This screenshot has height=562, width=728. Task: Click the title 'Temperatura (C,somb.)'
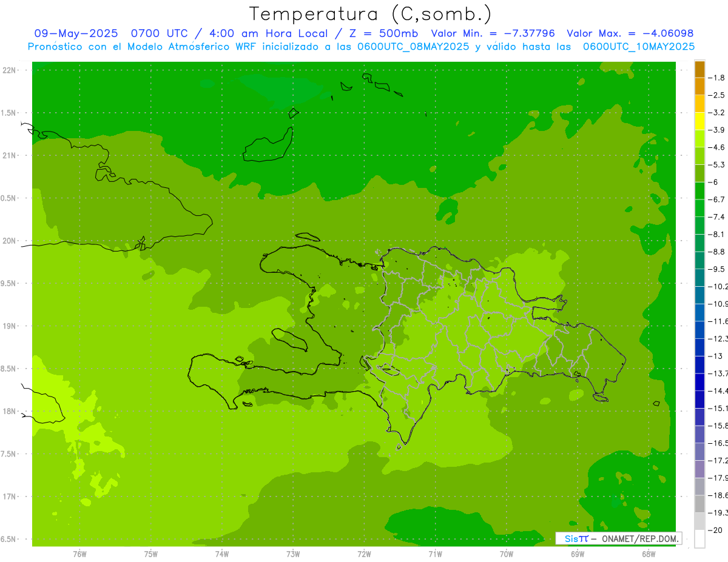371,14
